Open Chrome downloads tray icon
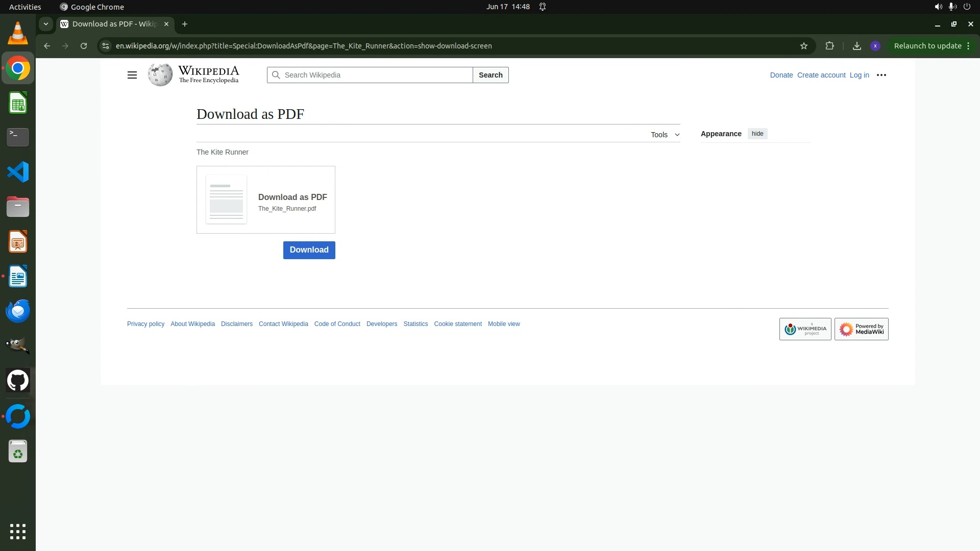Viewport: 980px width, 551px height. click(x=857, y=46)
